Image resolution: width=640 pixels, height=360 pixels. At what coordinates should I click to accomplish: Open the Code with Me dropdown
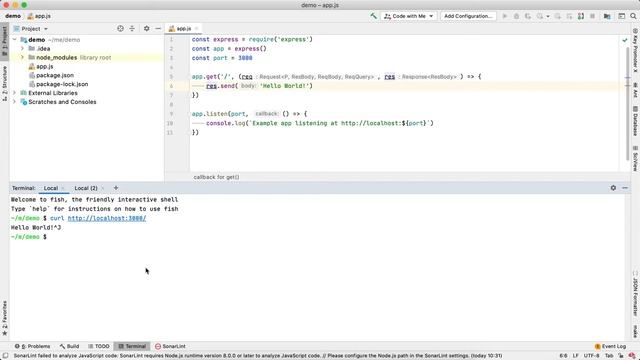point(409,16)
